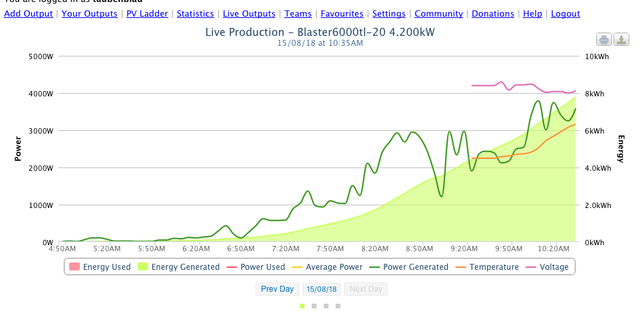
Task: Hide the Power Generated line via legend
Action: click(408, 267)
